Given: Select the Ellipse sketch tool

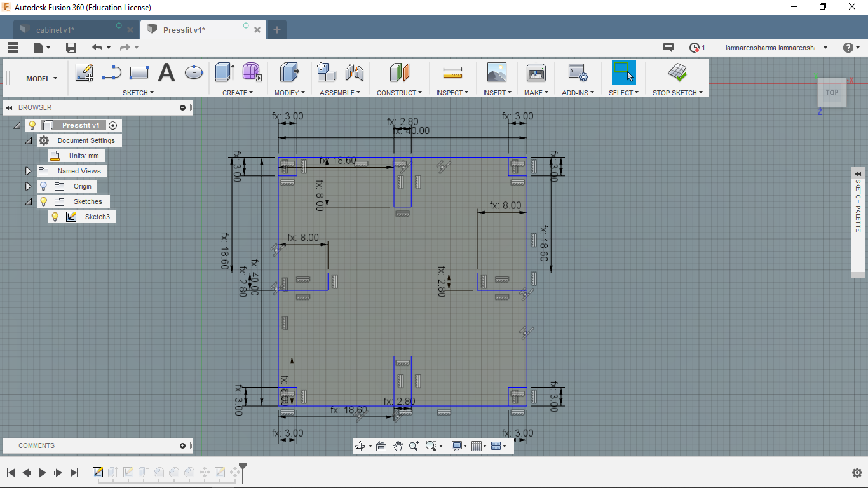Looking at the screenshot, I should (194, 72).
